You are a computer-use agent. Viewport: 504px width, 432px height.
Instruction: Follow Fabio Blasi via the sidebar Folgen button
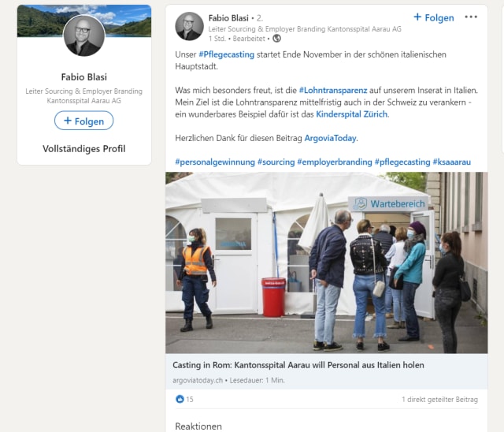[x=84, y=121]
